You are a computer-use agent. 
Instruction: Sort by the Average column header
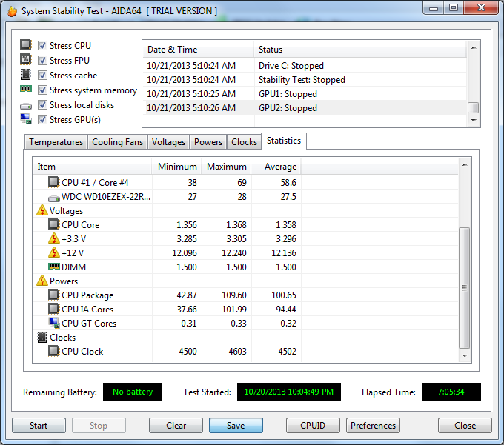276,167
